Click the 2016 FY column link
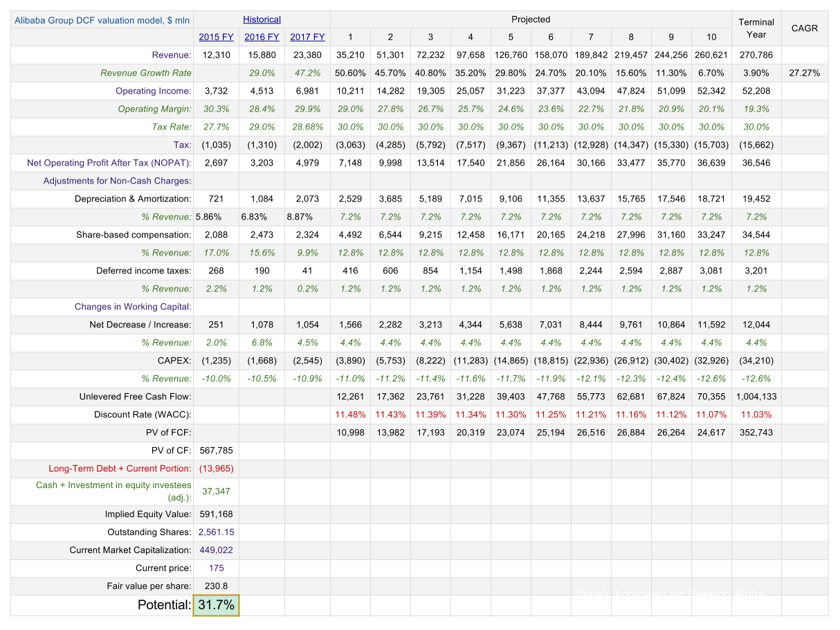Screen dimensions: 840x630 point(261,37)
